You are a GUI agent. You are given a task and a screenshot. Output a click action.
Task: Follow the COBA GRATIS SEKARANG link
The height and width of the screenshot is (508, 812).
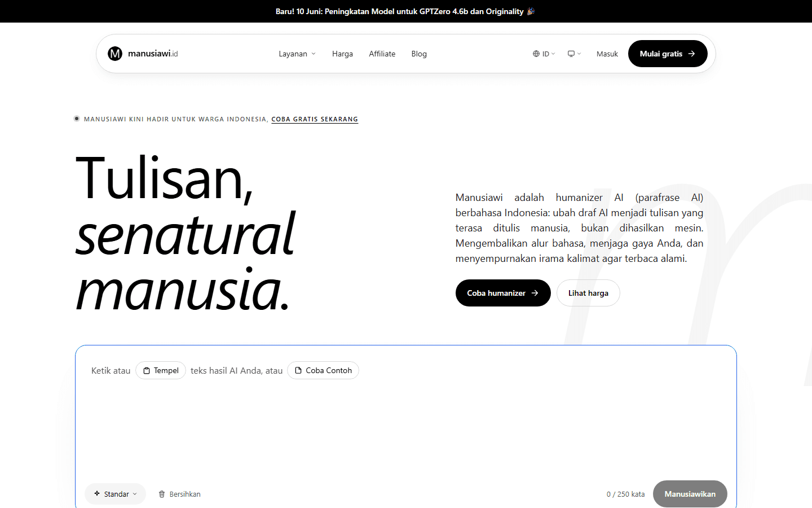[315, 119]
